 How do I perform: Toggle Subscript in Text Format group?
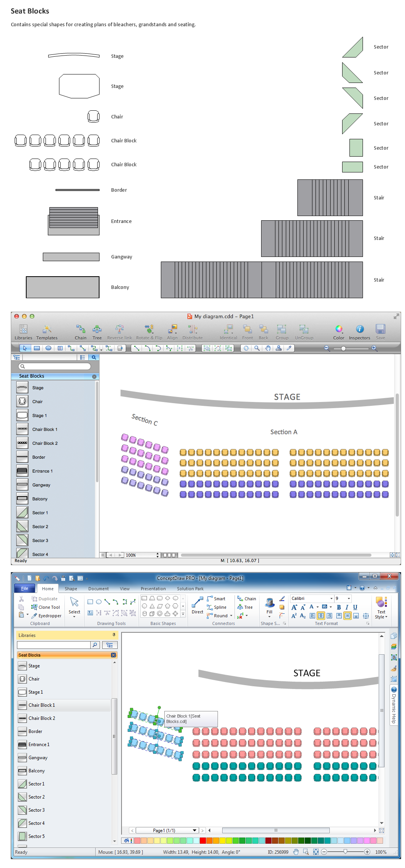point(303,616)
